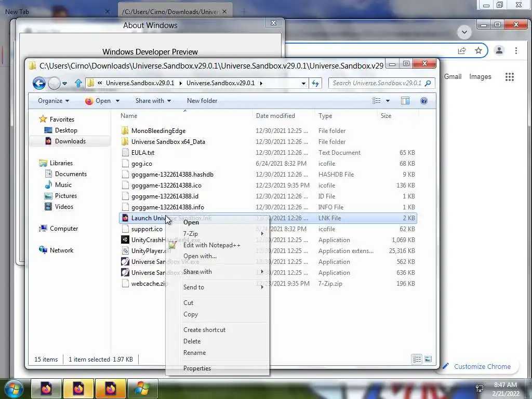
Task: Open the Videos library
Action: tap(64, 207)
